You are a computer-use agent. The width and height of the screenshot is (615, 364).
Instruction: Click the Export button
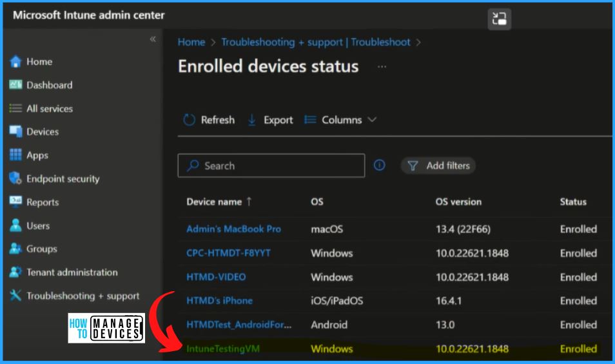[270, 120]
